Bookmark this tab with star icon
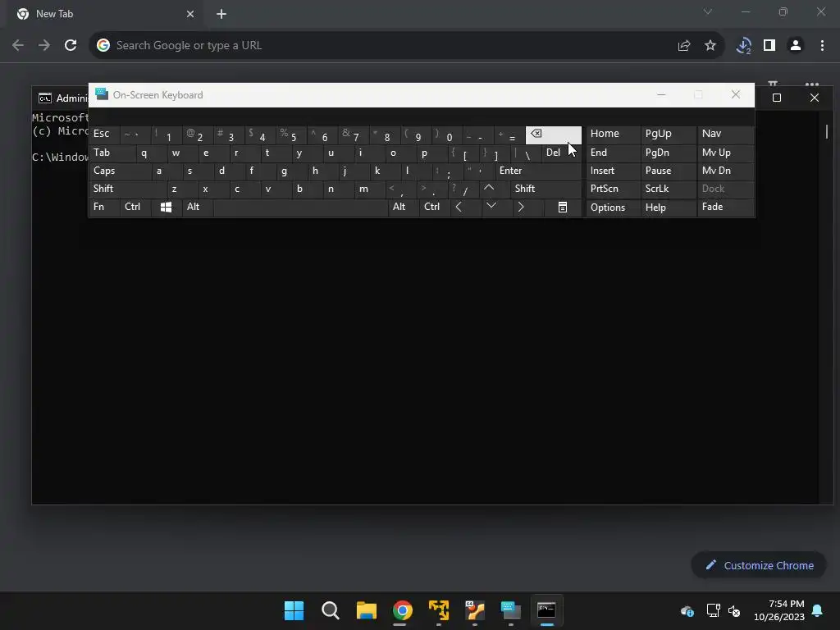Viewport: 840px width, 630px height. (x=710, y=46)
